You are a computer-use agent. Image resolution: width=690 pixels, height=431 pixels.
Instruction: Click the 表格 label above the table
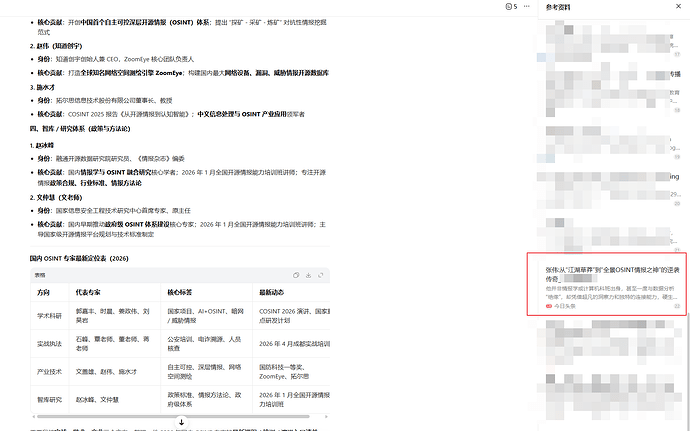coord(40,275)
